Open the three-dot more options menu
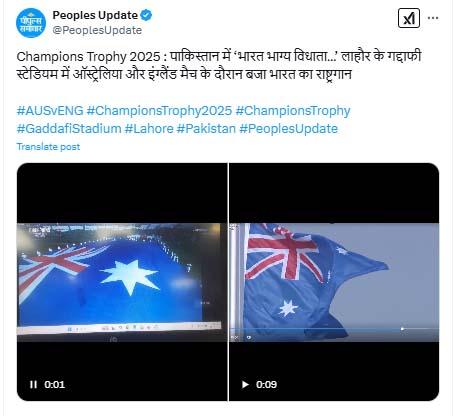Image resolution: width=454 pixels, height=416 pixels. click(433, 18)
